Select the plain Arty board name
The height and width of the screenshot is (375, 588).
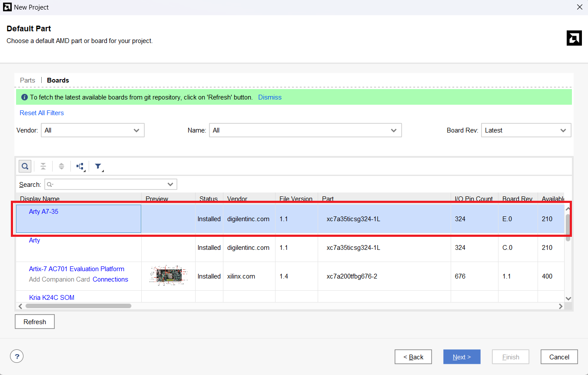click(34, 240)
